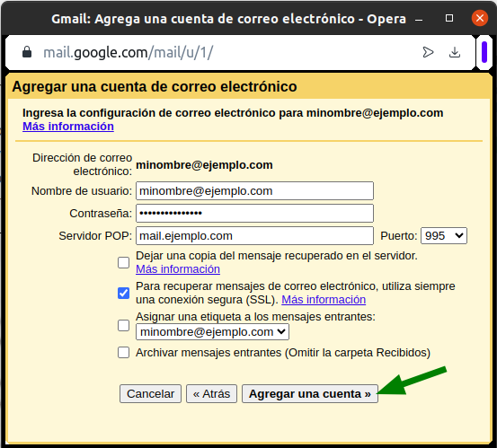Enable label assignment for incoming messages
Screen dimensions: 497x448
[124, 325]
